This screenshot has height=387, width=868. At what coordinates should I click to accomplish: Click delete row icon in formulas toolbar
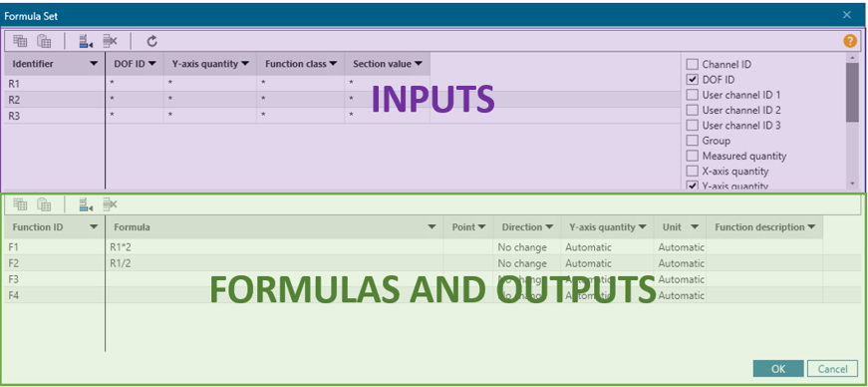click(110, 204)
